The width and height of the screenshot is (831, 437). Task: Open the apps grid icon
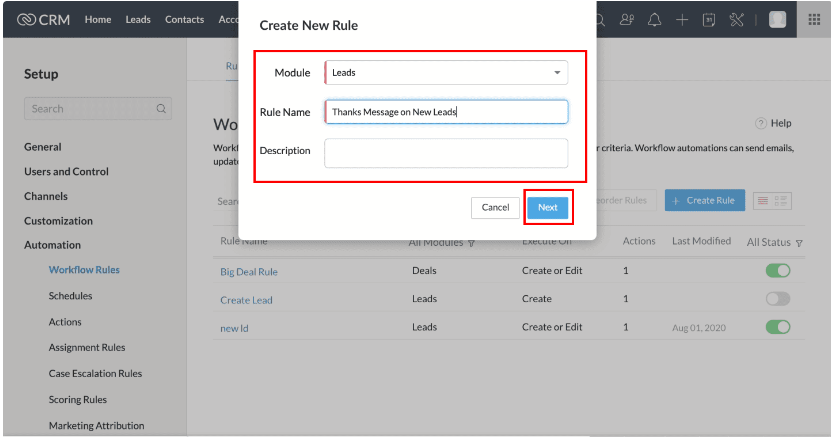coord(815,20)
